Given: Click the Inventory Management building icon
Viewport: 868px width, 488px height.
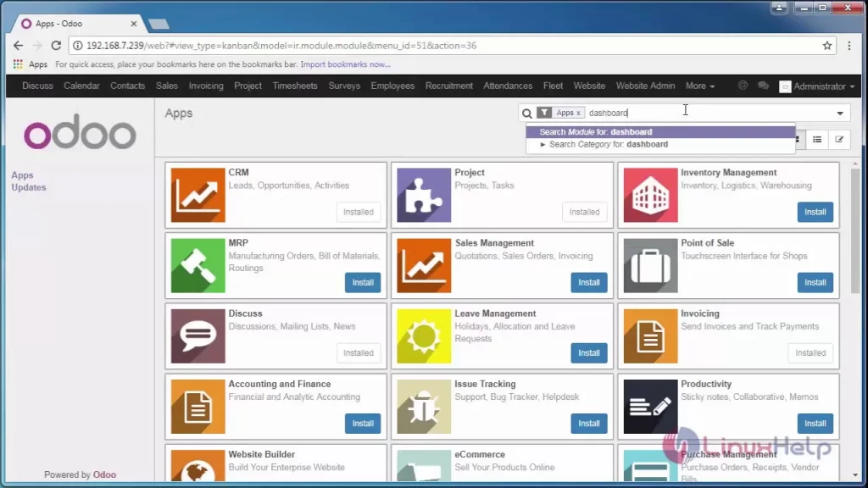Looking at the screenshot, I should coord(650,195).
